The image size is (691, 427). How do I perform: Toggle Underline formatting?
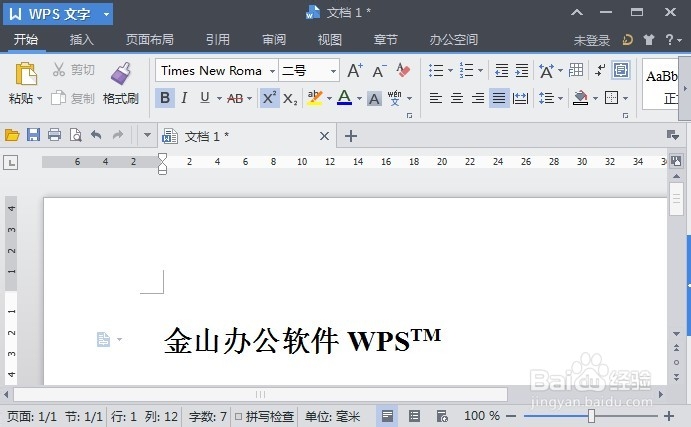pyautogui.click(x=204, y=98)
